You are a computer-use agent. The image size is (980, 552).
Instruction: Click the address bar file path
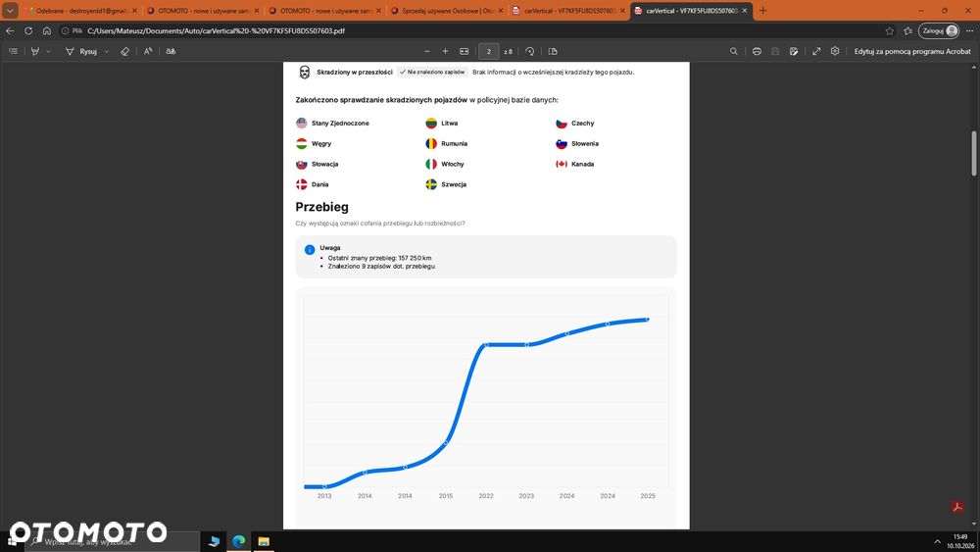pyautogui.click(x=216, y=30)
